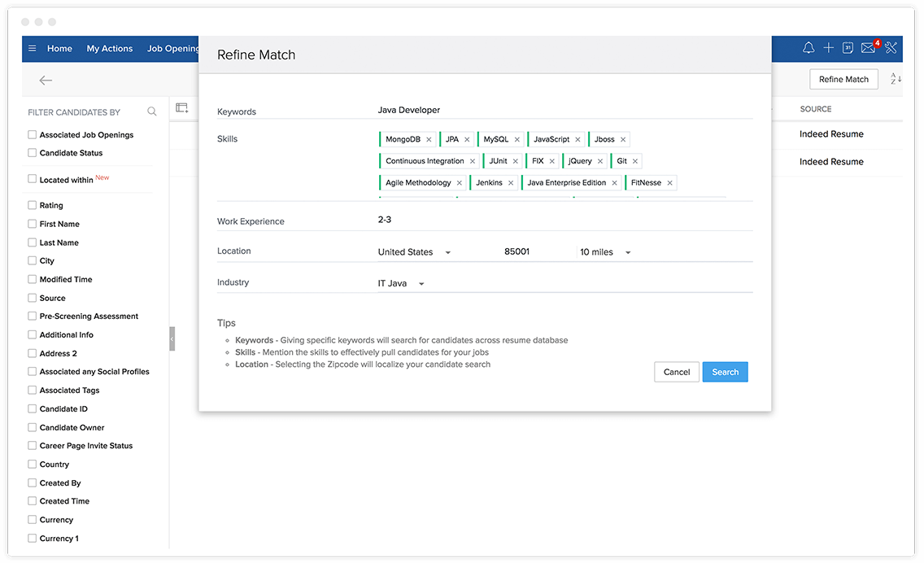
Task: Click the A-Z sort icon
Action: click(896, 79)
